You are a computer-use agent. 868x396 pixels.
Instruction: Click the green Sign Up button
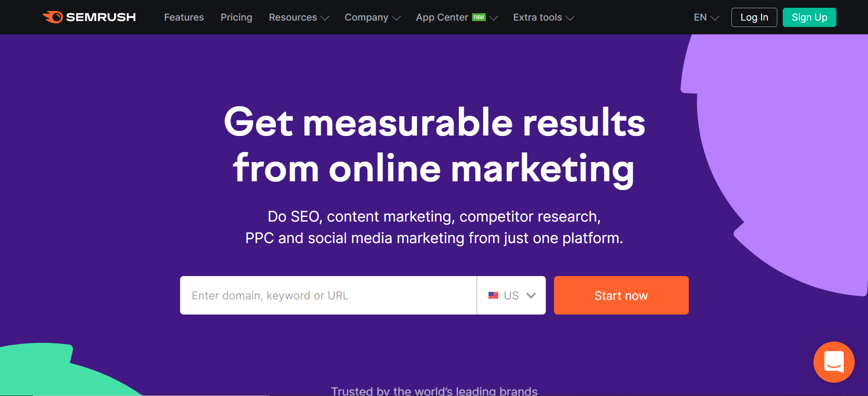click(809, 17)
